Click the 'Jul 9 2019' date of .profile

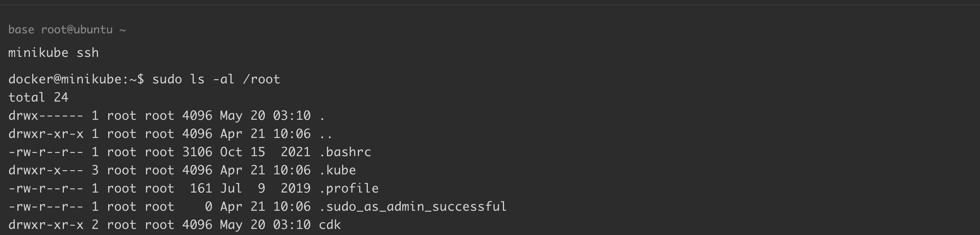(x=265, y=188)
